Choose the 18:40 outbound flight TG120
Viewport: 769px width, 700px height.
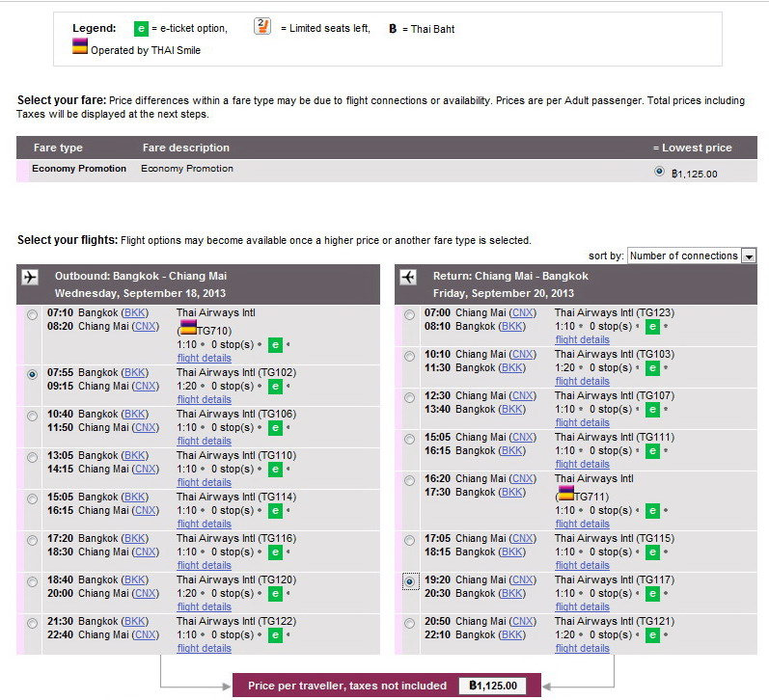click(33, 581)
